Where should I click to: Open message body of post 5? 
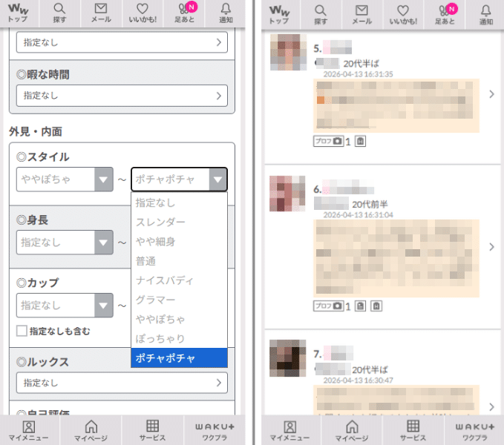pyautogui.click(x=396, y=105)
